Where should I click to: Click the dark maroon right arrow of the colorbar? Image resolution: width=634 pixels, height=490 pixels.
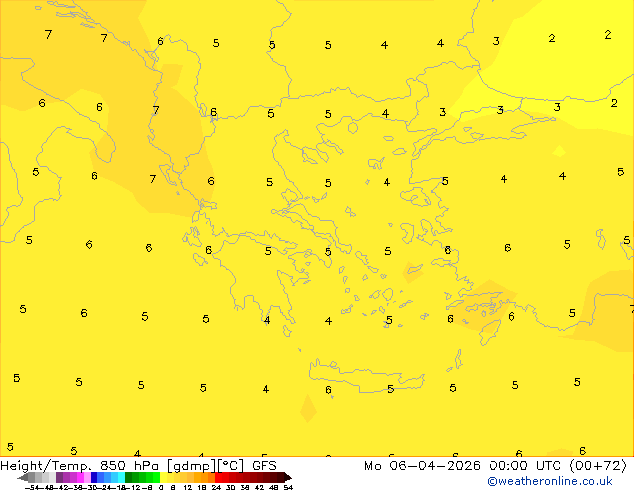287,477
